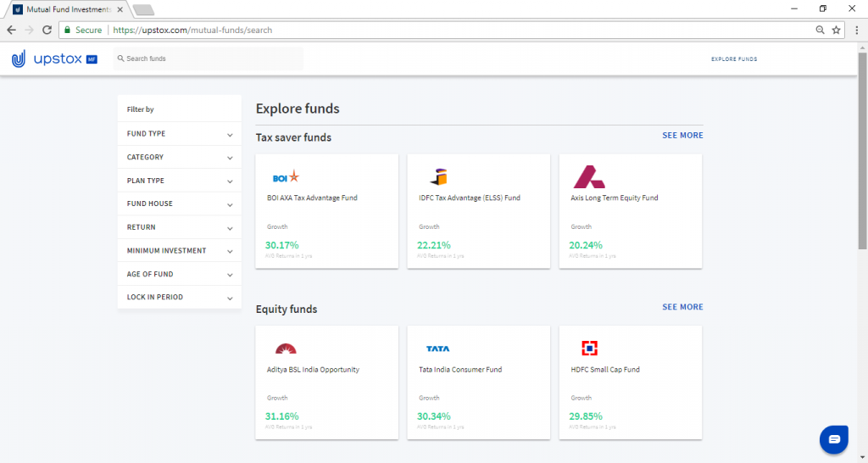Click the secure padlock icon
This screenshot has width=868, height=463.
tap(68, 30)
